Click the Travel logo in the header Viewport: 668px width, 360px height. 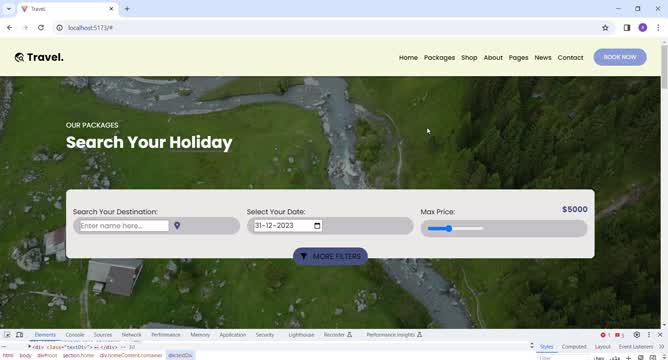pyautogui.click(x=39, y=57)
